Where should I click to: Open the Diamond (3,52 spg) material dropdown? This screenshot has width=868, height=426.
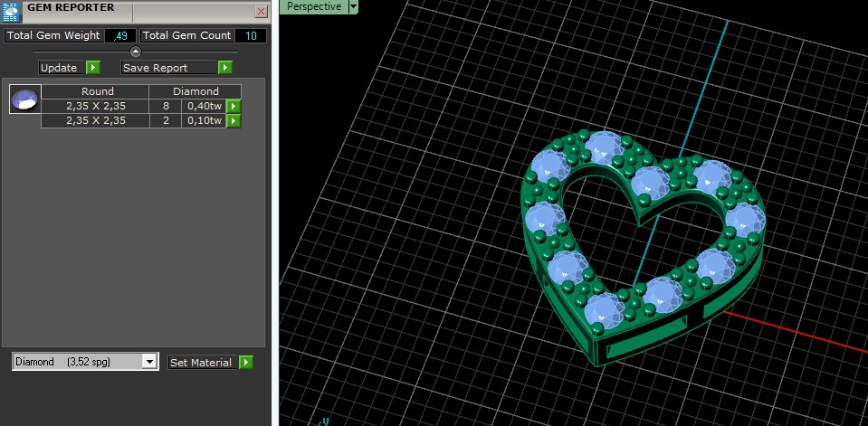149,362
